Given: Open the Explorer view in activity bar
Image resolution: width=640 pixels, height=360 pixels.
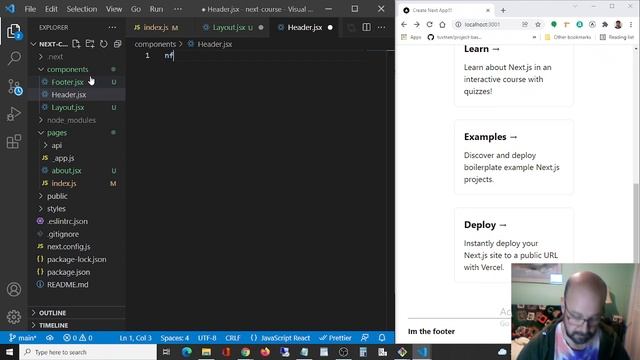Looking at the screenshot, I should tap(13, 31).
